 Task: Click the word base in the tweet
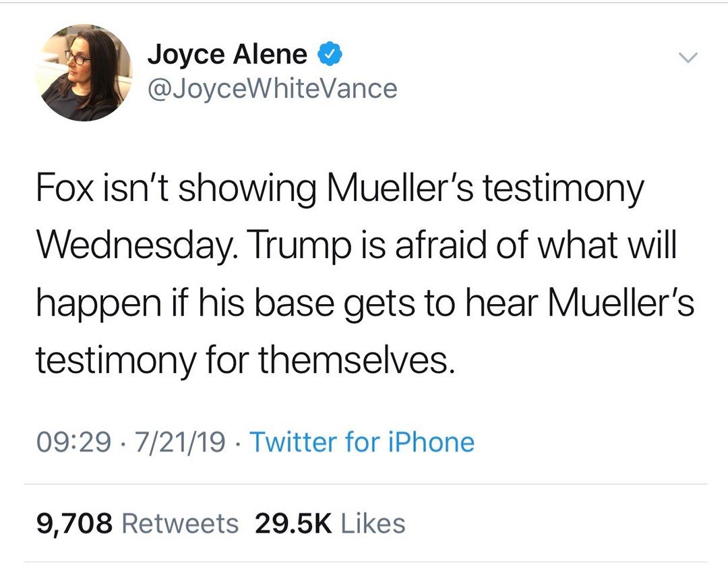(305, 305)
